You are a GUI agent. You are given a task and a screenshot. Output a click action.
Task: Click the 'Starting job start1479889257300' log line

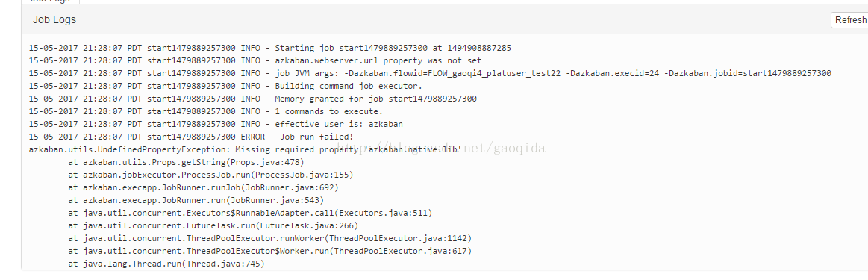(270, 48)
